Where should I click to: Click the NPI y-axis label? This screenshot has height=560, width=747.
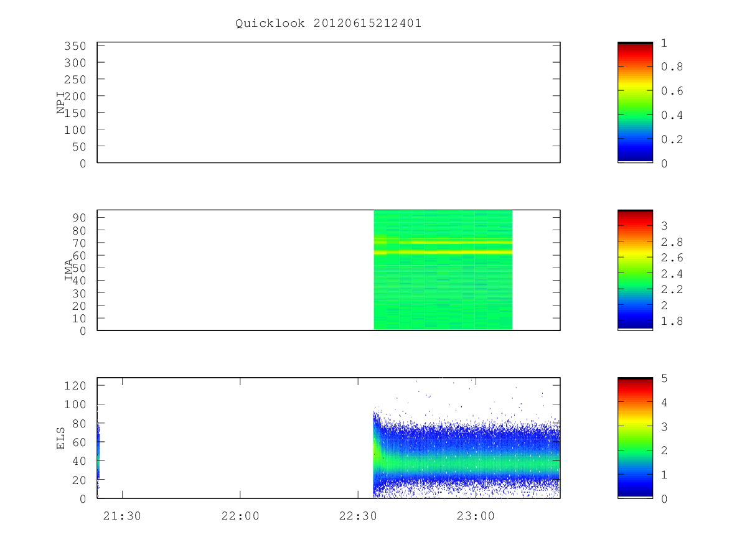[x=61, y=103]
